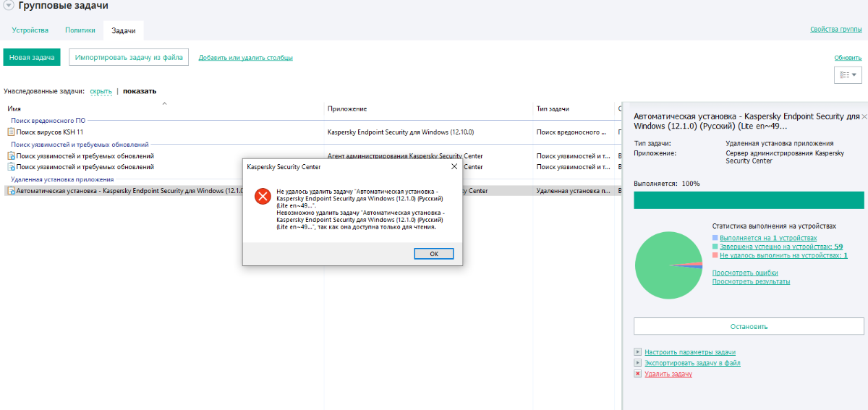Click the green task progress bar
This screenshot has height=410, width=868.
click(749, 200)
